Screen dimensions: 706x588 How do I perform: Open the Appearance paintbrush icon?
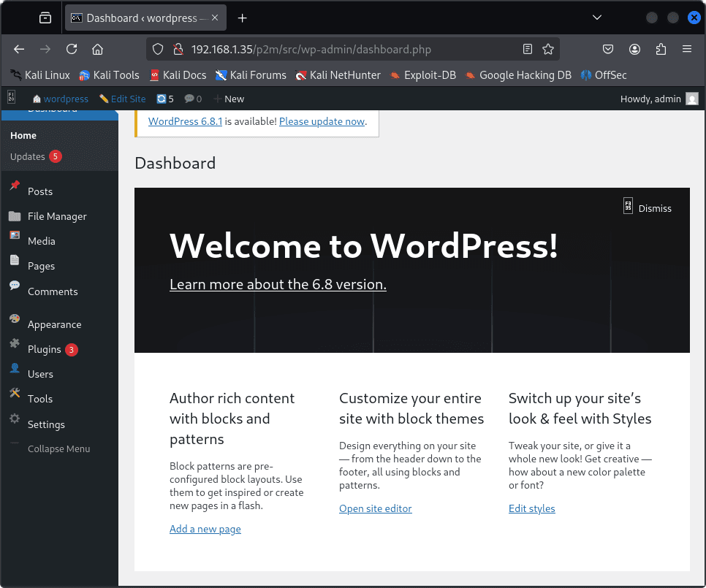tap(15, 319)
